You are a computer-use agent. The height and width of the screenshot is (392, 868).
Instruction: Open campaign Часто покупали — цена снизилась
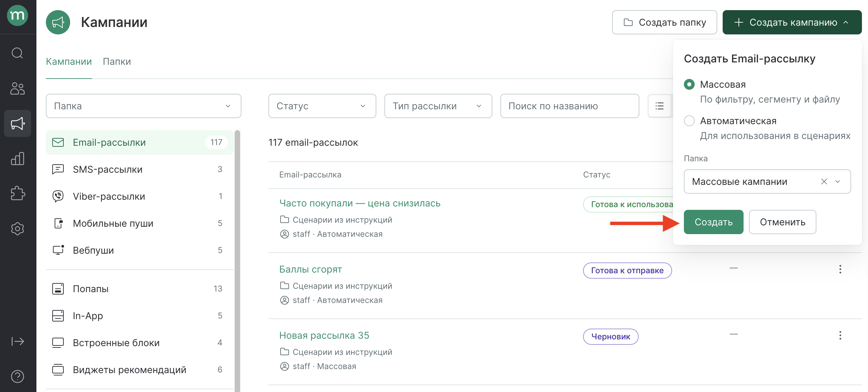coord(360,203)
